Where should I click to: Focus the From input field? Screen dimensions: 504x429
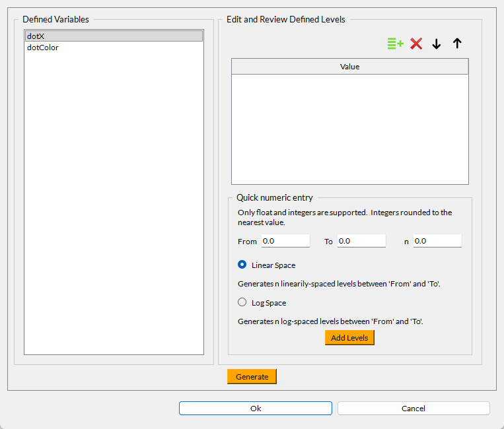click(285, 241)
